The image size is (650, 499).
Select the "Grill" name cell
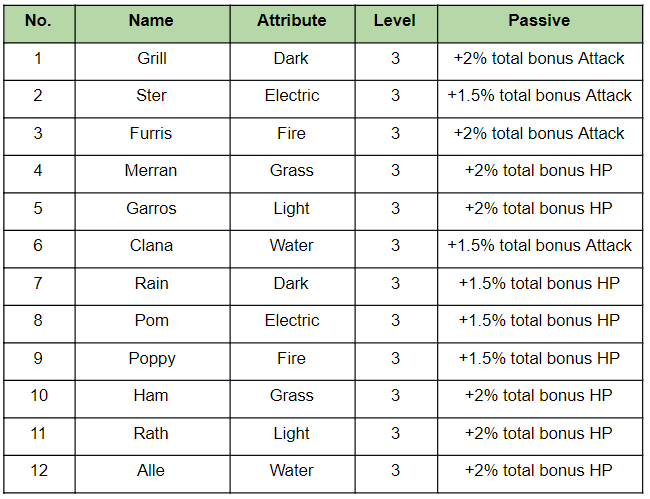(151, 58)
